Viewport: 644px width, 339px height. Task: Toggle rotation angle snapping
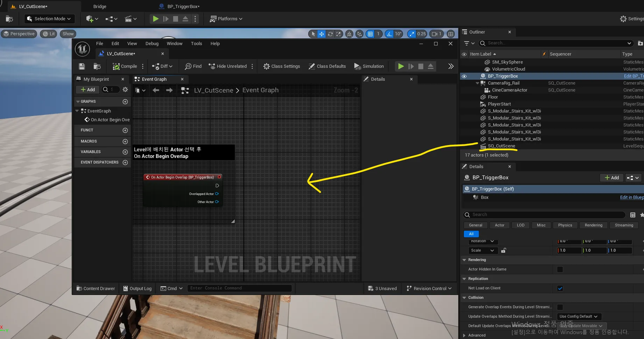click(x=389, y=34)
